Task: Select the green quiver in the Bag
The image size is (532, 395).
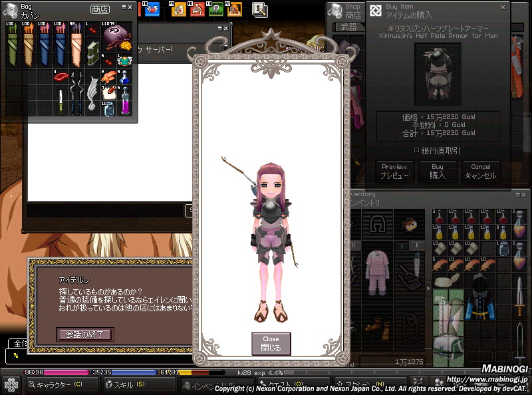Action: click(x=13, y=45)
